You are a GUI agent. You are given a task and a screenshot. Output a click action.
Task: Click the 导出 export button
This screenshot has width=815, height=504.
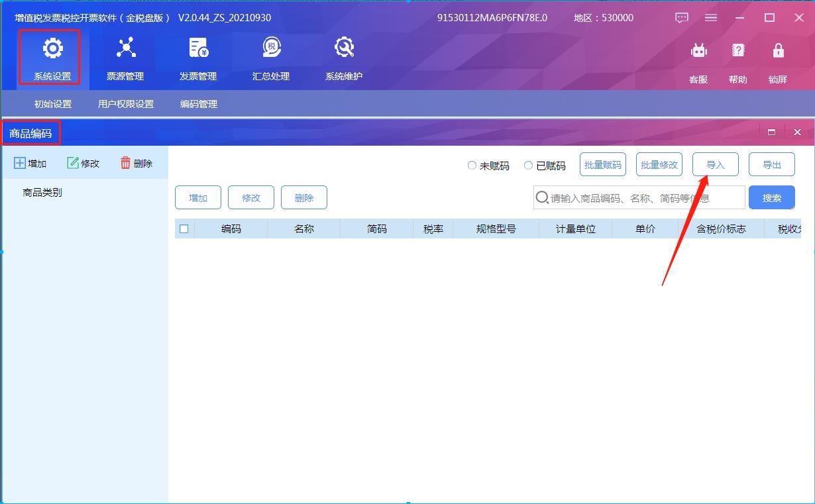coord(772,164)
